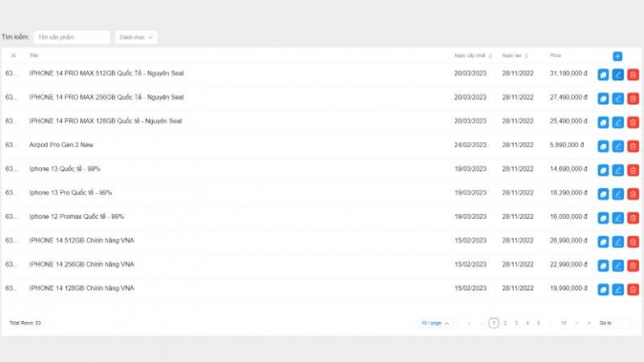Image resolution: width=644 pixels, height=362 pixels.
Task: Select price 5,890,000 đ cell
Action: 567,145
